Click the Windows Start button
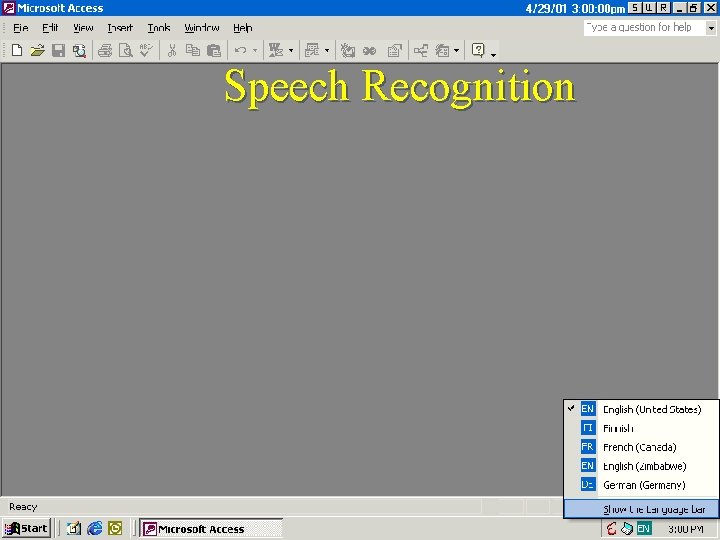720x540 pixels. pos(26,529)
